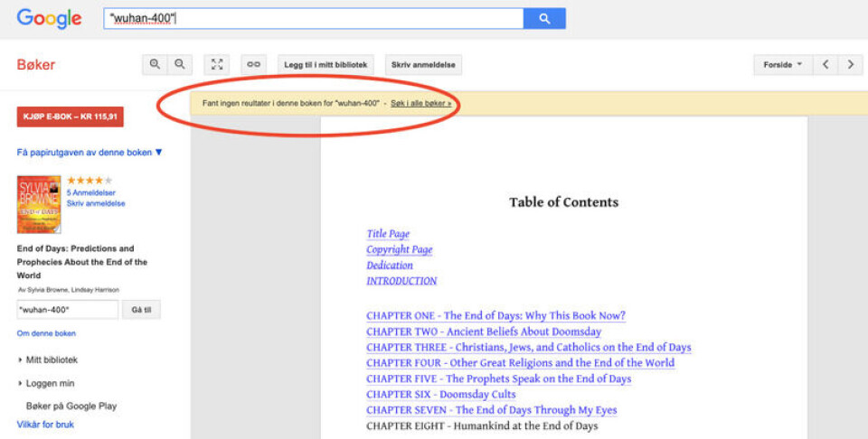
Task: Click the End of Days book cover
Action: [39, 204]
